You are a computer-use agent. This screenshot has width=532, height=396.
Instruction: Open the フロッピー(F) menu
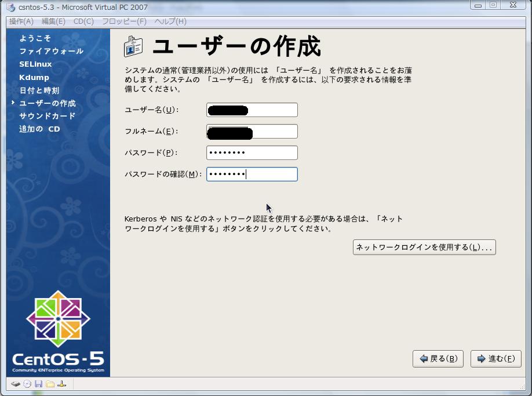click(x=124, y=21)
